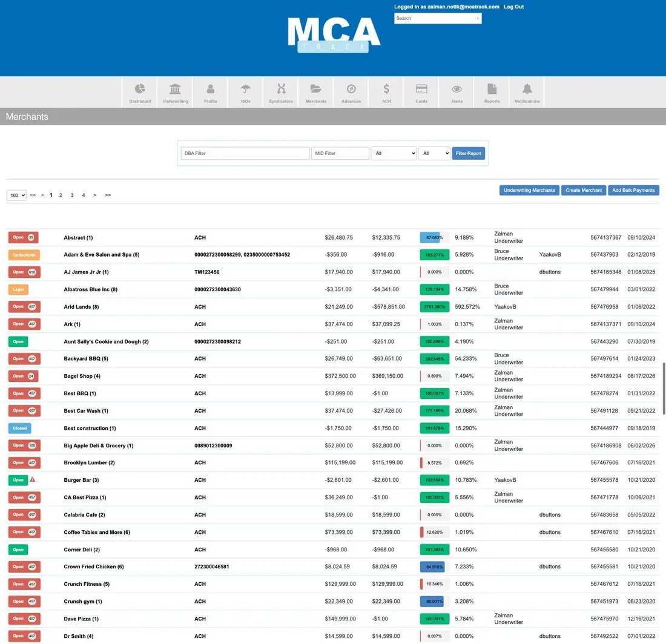Screen dimensions: 666x644
Task: Open merchant Dave Pizza (1)
Action: (81, 619)
